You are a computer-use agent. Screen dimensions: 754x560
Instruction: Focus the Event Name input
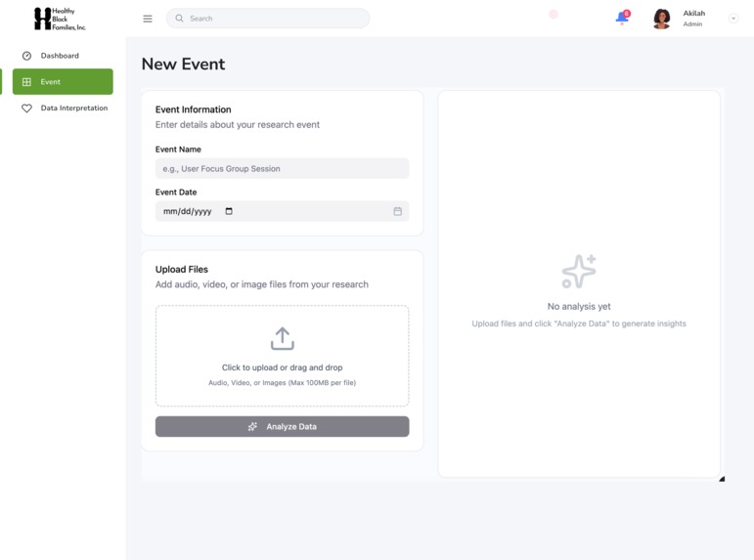pyautogui.click(x=283, y=169)
